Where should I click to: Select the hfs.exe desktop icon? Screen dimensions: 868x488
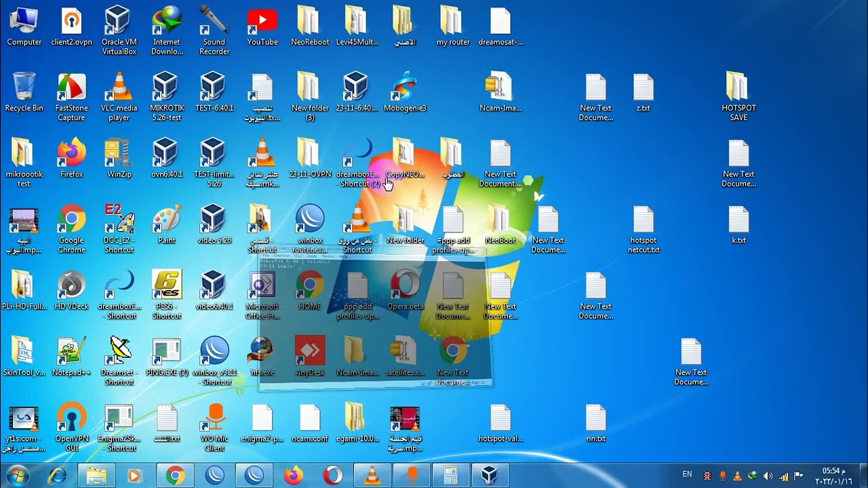pyautogui.click(x=262, y=357)
